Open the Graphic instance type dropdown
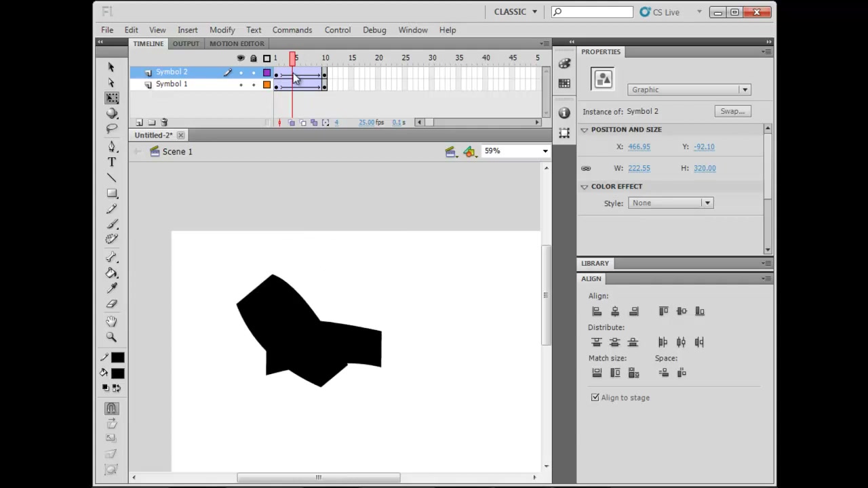Viewport: 868px width, 488px height. pyautogui.click(x=689, y=89)
